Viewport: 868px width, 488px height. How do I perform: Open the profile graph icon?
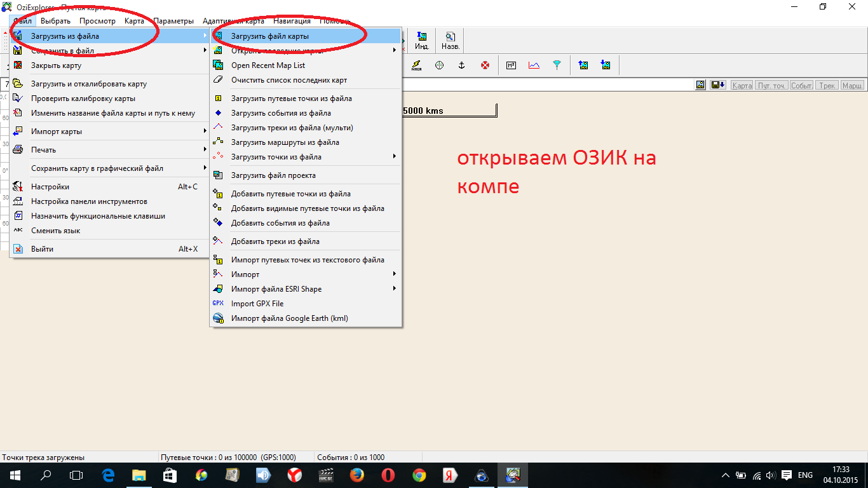pyautogui.click(x=534, y=65)
